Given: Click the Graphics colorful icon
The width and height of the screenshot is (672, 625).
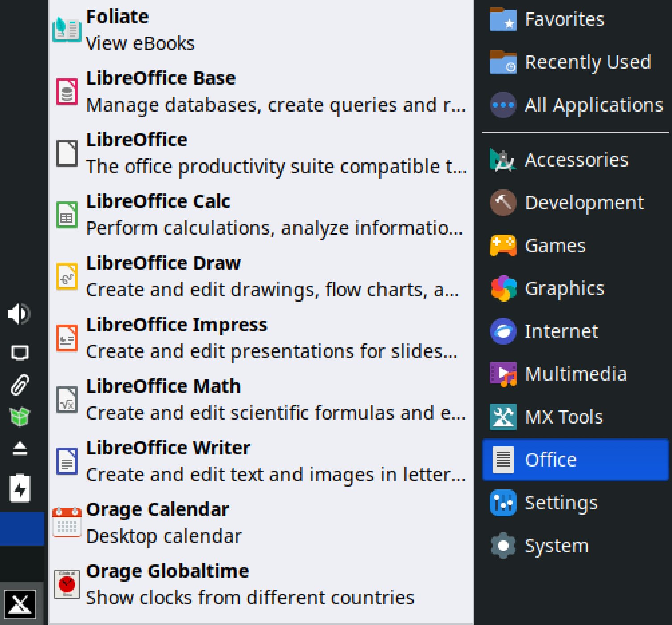Looking at the screenshot, I should 503,288.
